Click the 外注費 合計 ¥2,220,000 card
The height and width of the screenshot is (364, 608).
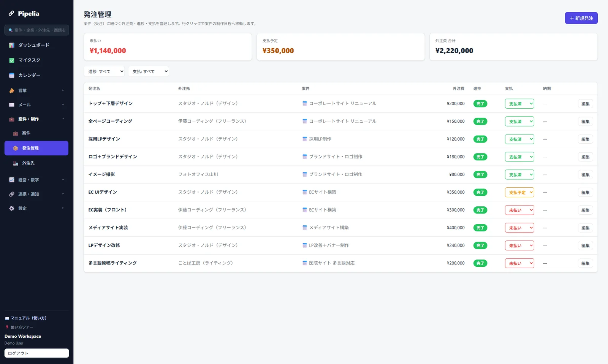(513, 47)
